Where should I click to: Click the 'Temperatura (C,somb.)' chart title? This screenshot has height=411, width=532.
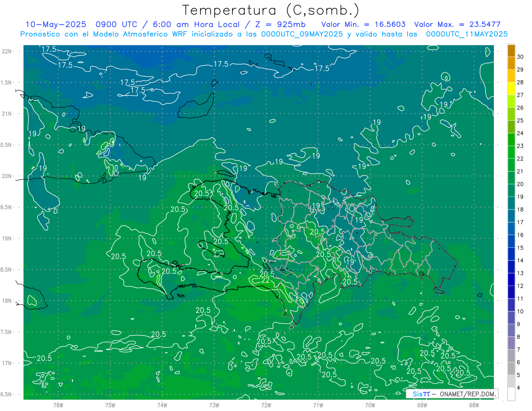pos(271,10)
